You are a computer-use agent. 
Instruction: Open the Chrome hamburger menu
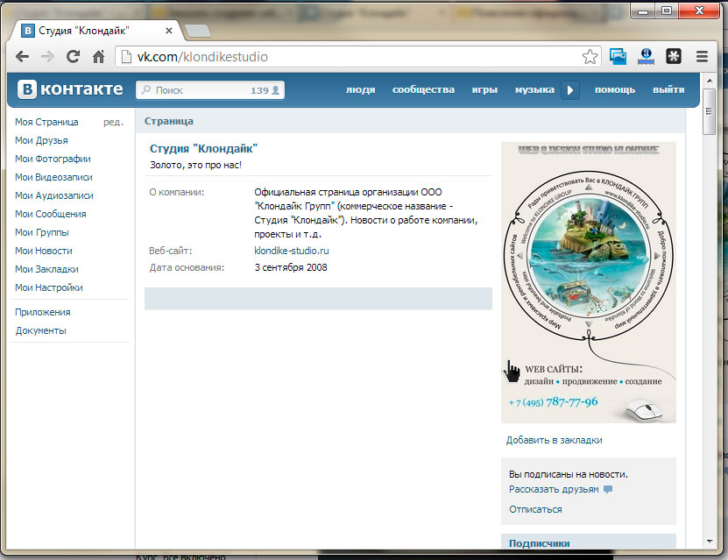(702, 57)
